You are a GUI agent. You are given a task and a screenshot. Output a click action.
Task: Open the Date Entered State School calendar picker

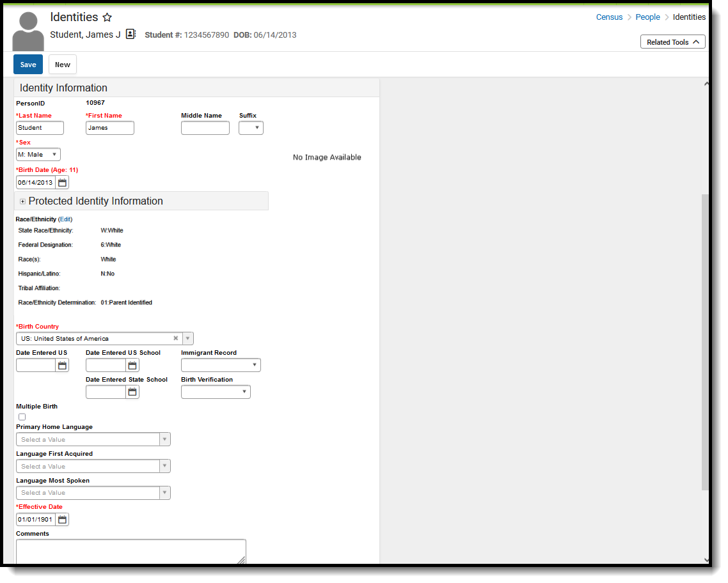[132, 391]
